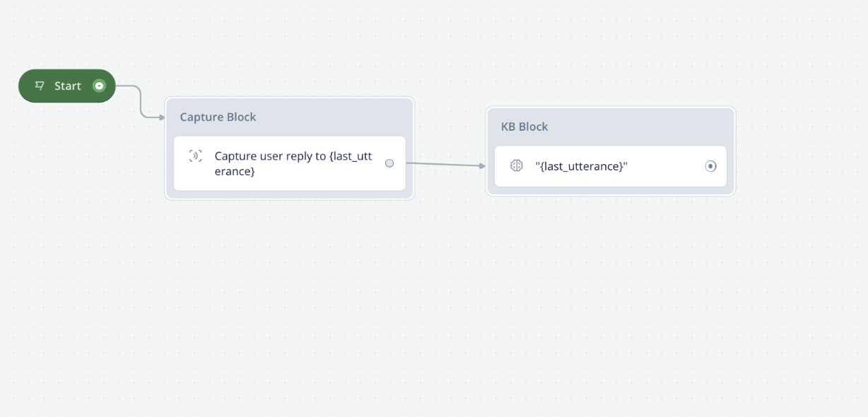
Task: Click the grey output port of capture step
Action: (389, 163)
